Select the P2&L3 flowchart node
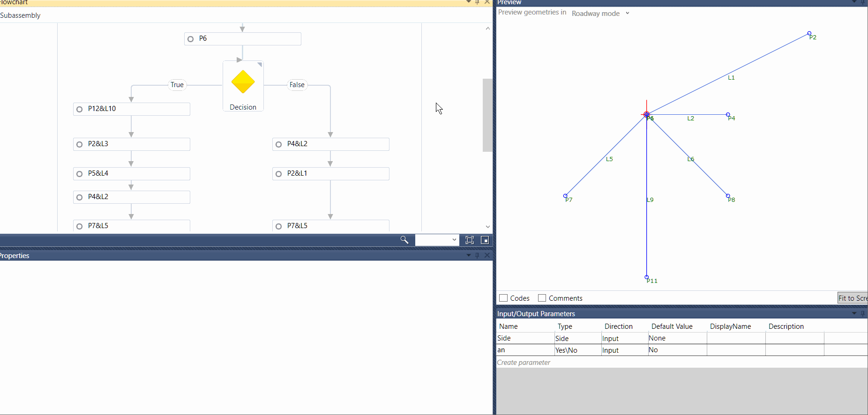 click(x=132, y=144)
